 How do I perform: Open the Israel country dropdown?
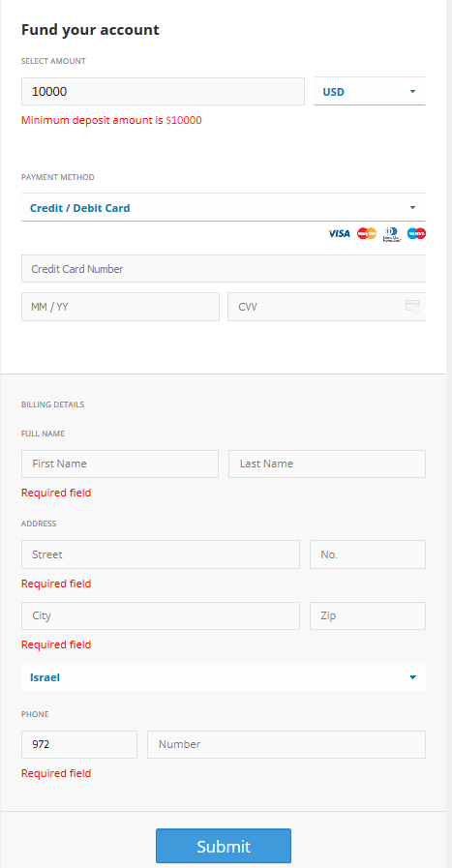(x=224, y=677)
